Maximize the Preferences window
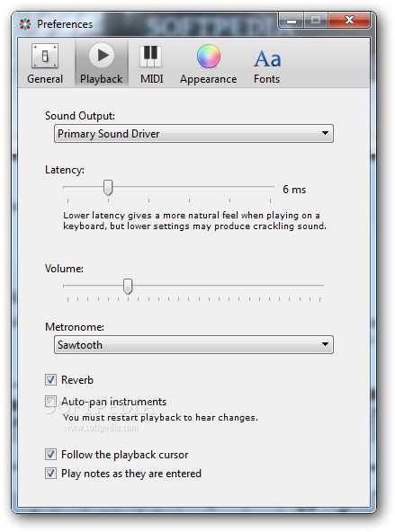The image size is (395, 532). click(316, 21)
